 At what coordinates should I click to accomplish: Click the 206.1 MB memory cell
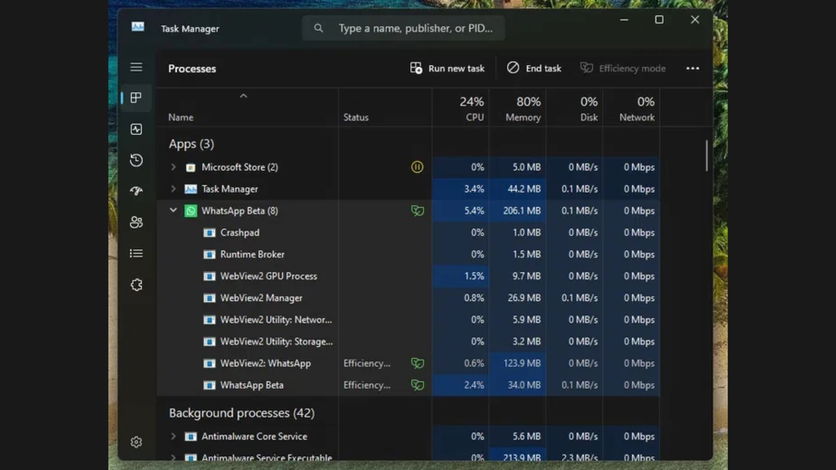pyautogui.click(x=517, y=210)
